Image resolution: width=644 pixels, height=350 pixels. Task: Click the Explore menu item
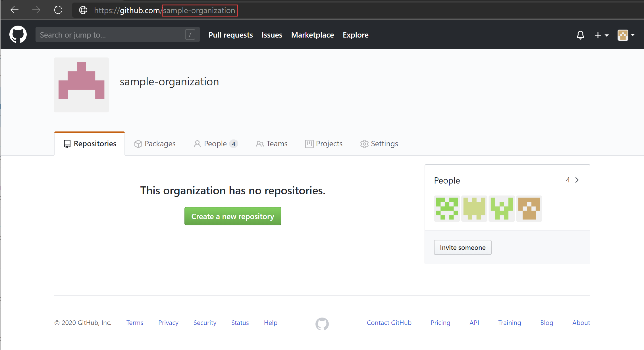[x=355, y=35]
